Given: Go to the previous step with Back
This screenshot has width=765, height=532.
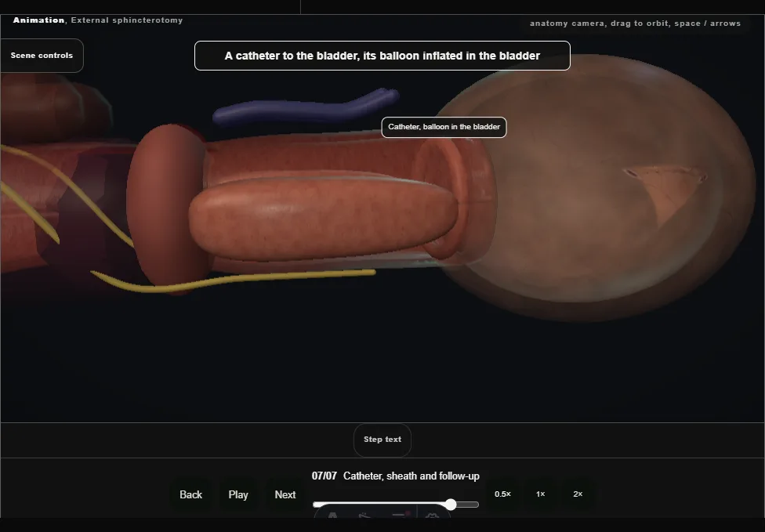Looking at the screenshot, I should (190, 494).
